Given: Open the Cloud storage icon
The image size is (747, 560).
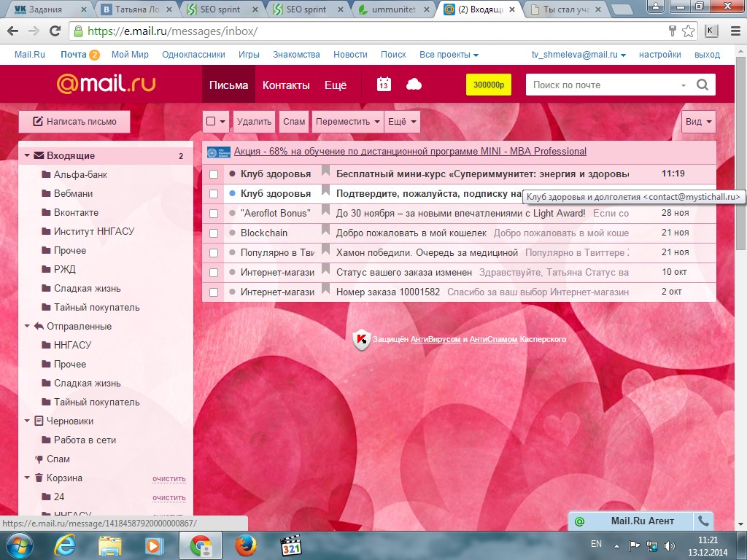Looking at the screenshot, I should click(414, 85).
